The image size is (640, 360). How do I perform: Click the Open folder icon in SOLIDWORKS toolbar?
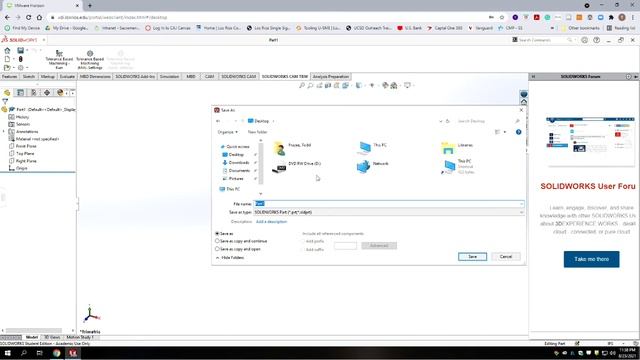[x=7, y=68]
